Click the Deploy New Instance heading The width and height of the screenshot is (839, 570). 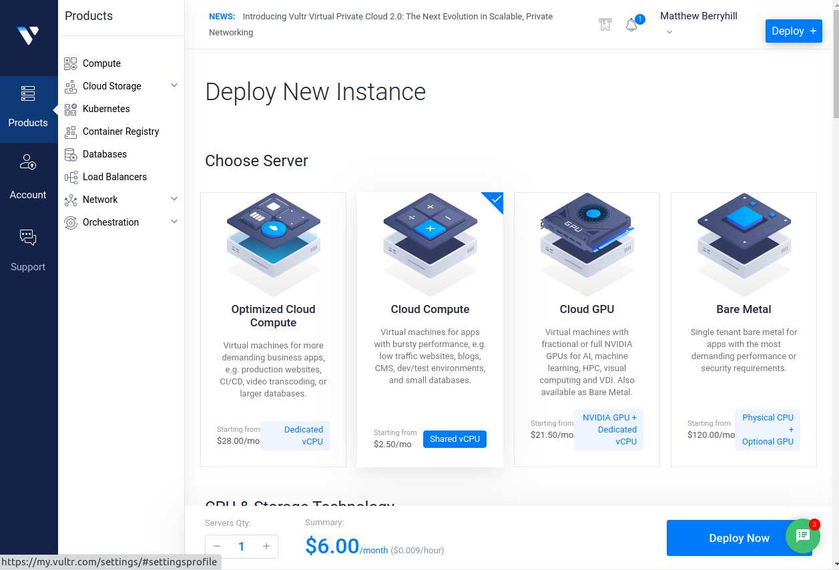(315, 92)
